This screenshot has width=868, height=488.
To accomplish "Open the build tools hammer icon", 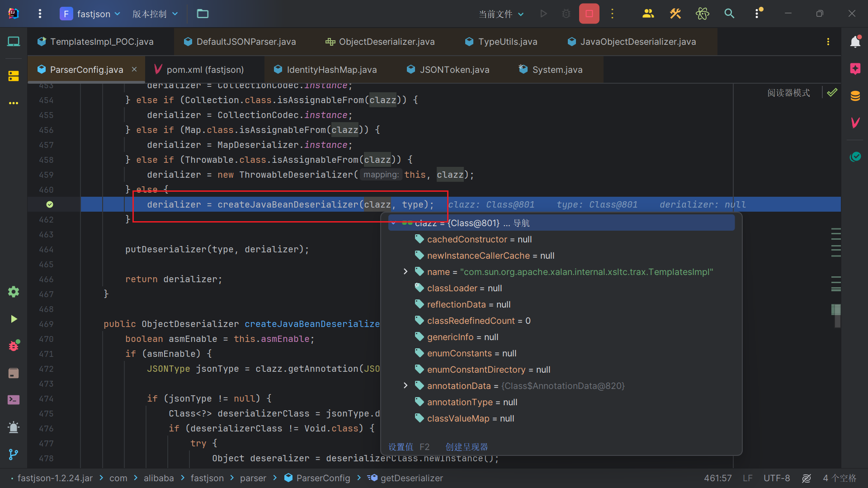I will (x=675, y=14).
